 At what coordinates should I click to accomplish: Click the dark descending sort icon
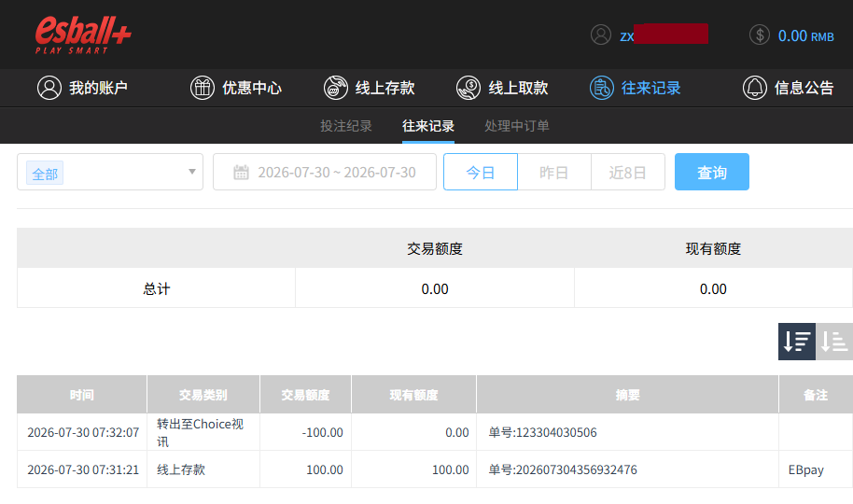pos(796,342)
